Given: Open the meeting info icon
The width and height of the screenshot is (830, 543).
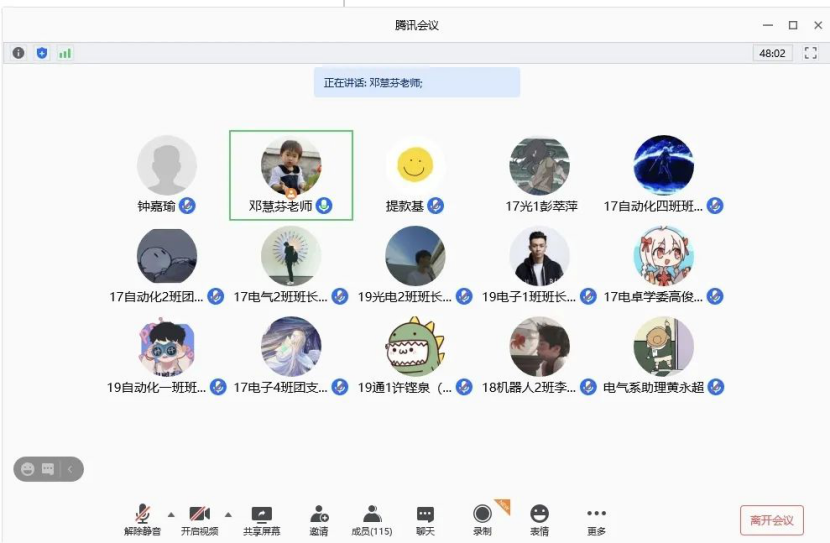Looking at the screenshot, I should [19, 53].
